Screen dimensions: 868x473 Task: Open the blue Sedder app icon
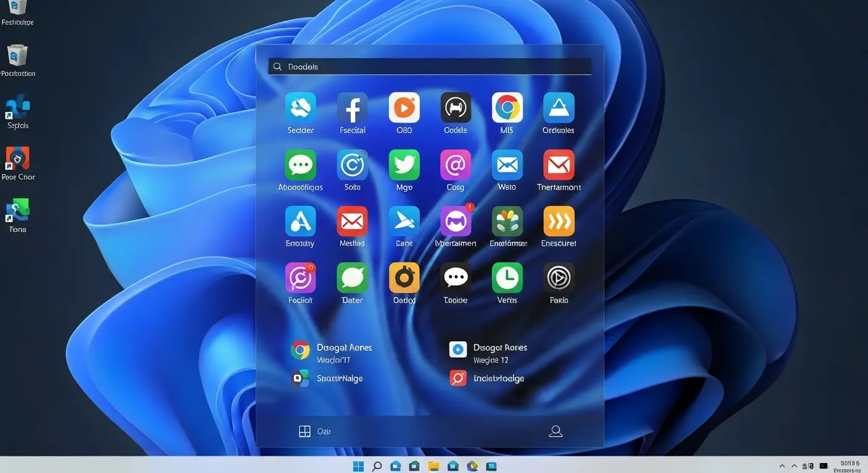pos(300,108)
